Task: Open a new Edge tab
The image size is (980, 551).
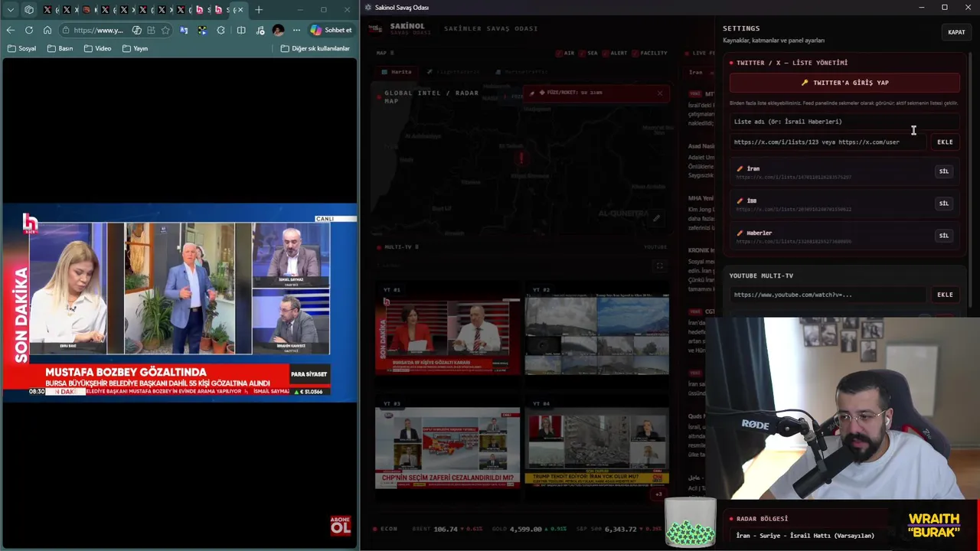Action: [x=259, y=10]
